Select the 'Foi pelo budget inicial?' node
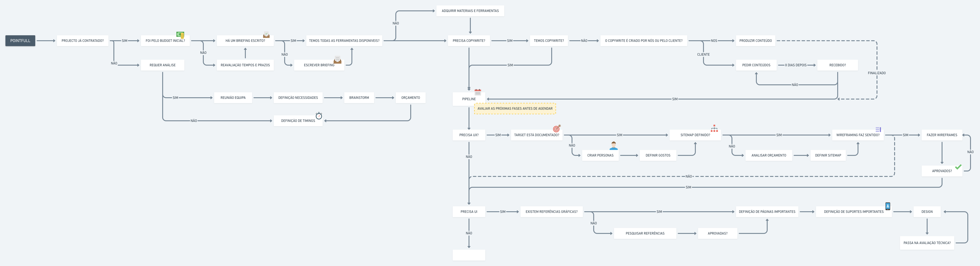The width and height of the screenshot is (980, 266). [x=165, y=41]
